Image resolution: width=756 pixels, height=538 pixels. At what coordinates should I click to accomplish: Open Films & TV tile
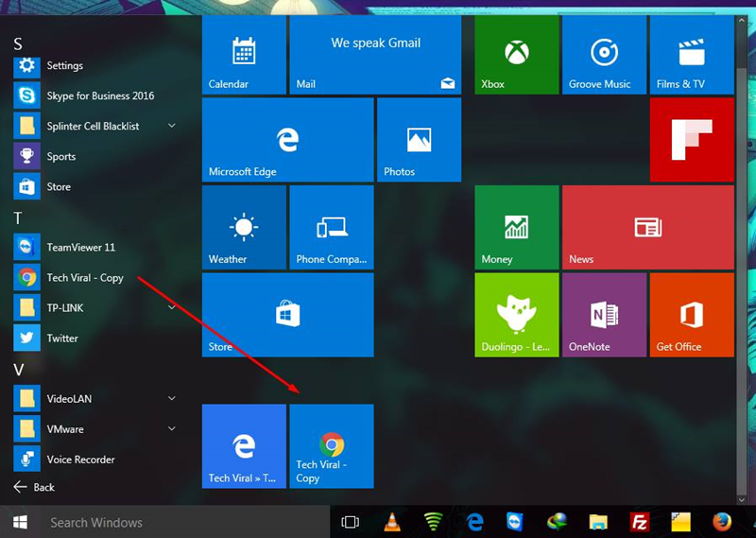click(x=692, y=55)
